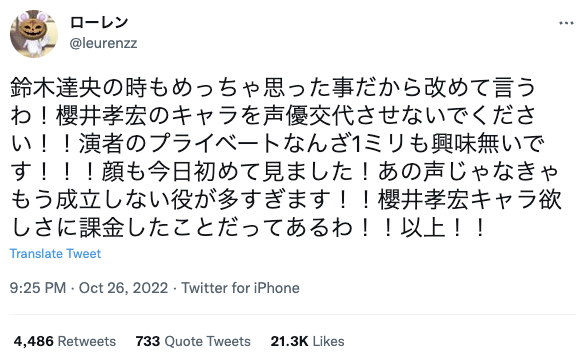This screenshot has width=588, height=363.
Task: View the 4,486 retweet count
Action: point(33,341)
